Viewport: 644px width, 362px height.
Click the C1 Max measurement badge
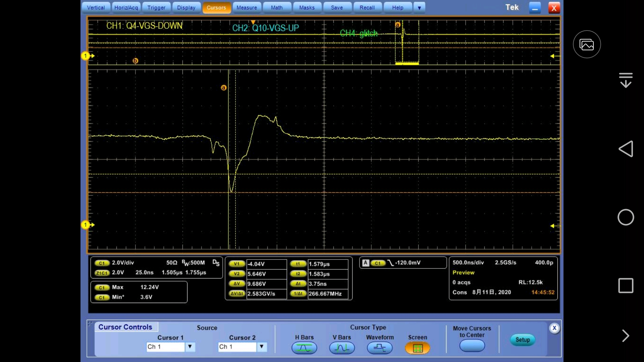pyautogui.click(x=102, y=288)
